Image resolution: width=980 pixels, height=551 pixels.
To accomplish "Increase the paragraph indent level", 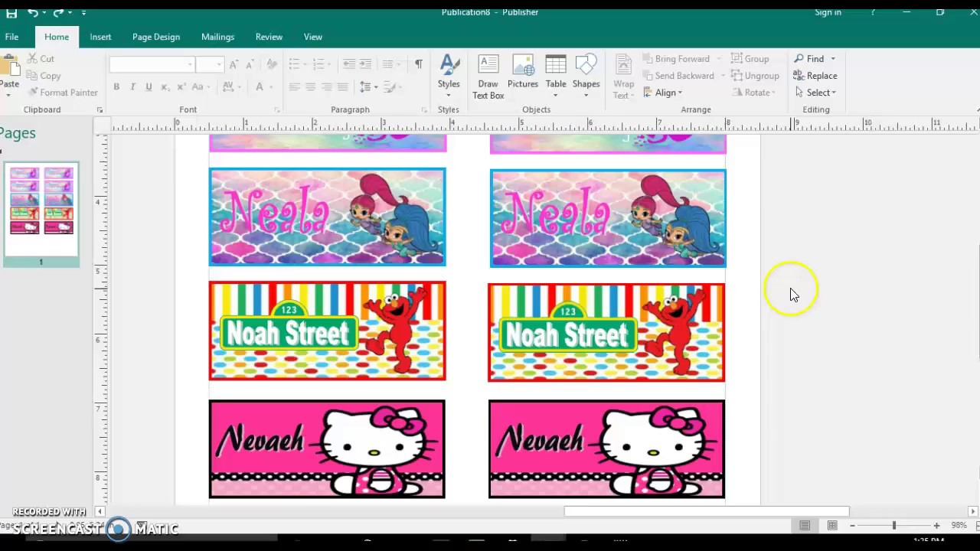I will click(365, 65).
